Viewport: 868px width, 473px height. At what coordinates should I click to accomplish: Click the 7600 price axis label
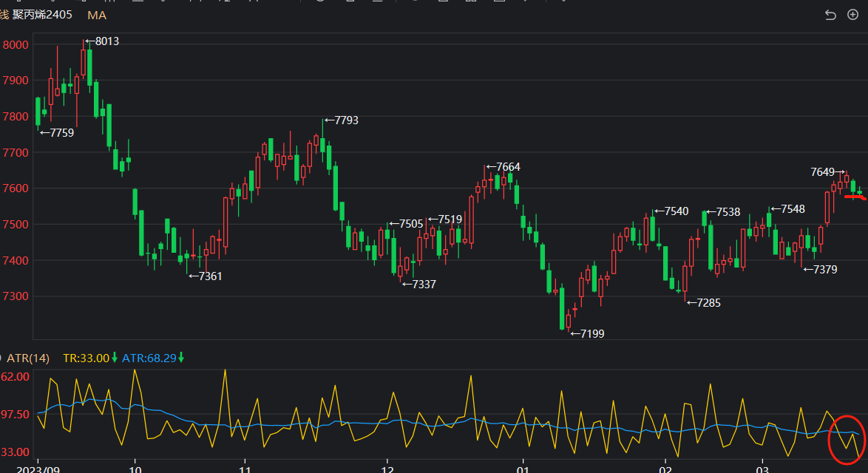coord(16,188)
